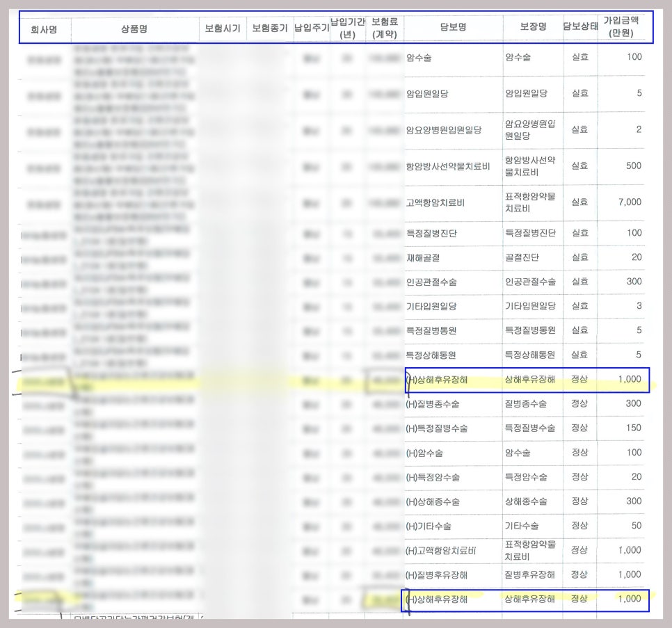Image resolution: width=672 pixels, height=628 pixels.
Task: Select the 보험료(계약) column header
Action: [385, 28]
